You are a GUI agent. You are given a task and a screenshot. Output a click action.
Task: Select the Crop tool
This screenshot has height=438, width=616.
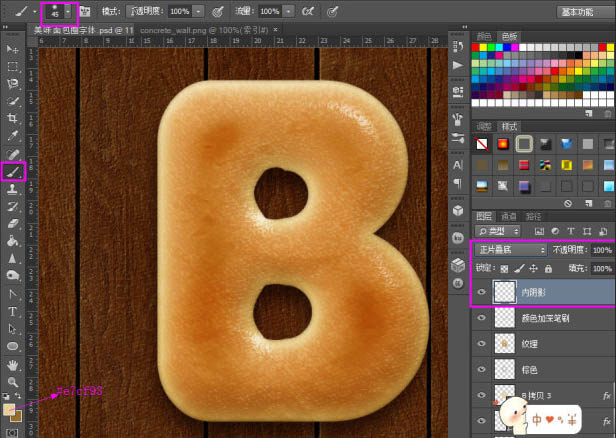click(14, 118)
